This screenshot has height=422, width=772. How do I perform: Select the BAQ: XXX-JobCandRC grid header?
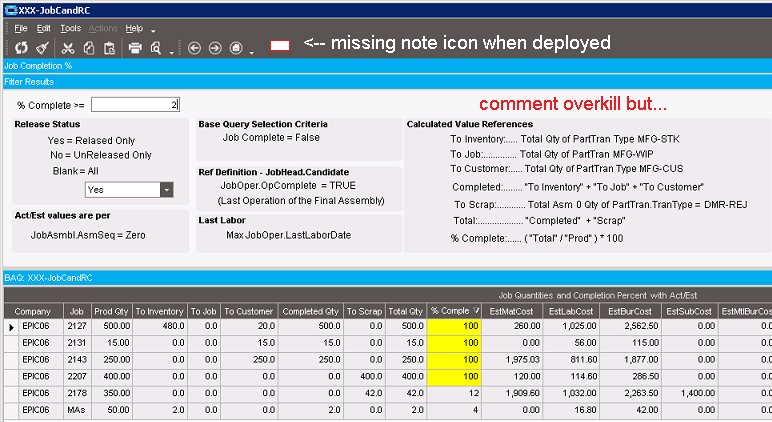(x=387, y=278)
